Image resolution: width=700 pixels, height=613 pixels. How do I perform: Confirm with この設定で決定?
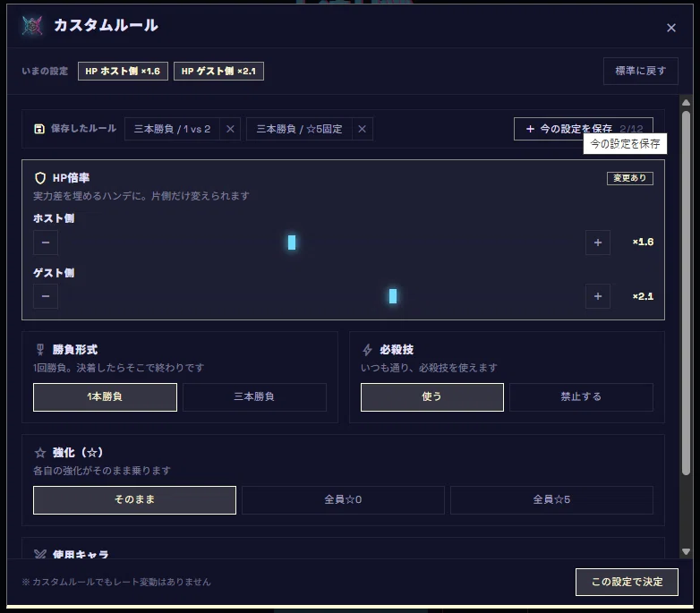coord(627,582)
